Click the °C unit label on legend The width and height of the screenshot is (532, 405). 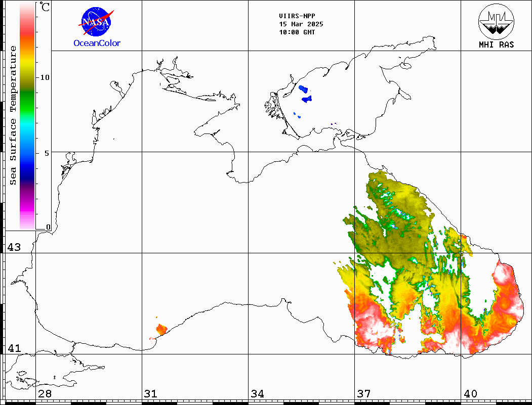[x=45, y=7]
